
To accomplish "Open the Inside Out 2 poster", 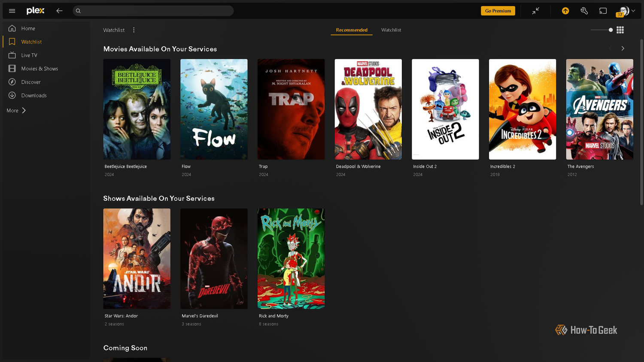I will pos(445,109).
